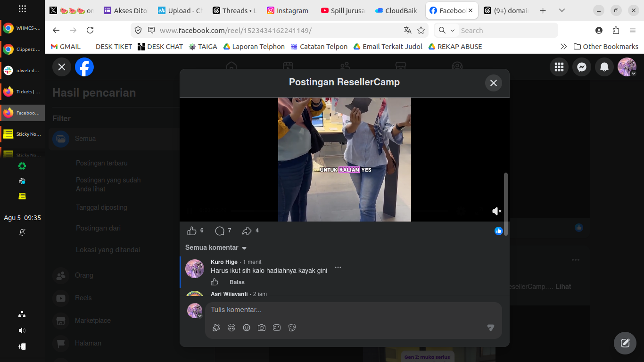Open the WHMCS Chrome window in the dock

[x=22, y=28]
